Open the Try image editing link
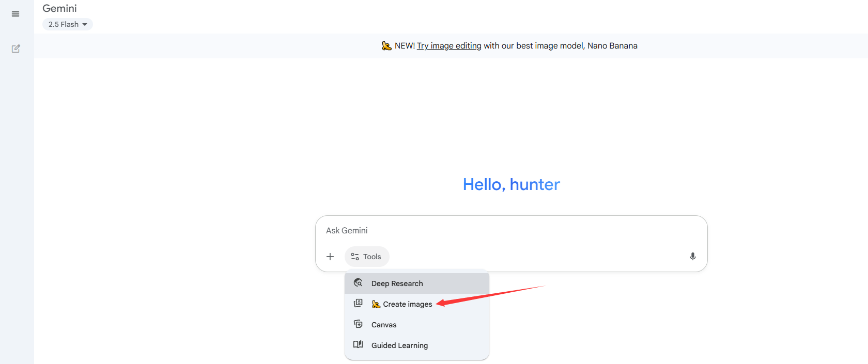Image resolution: width=868 pixels, height=364 pixels. (449, 46)
